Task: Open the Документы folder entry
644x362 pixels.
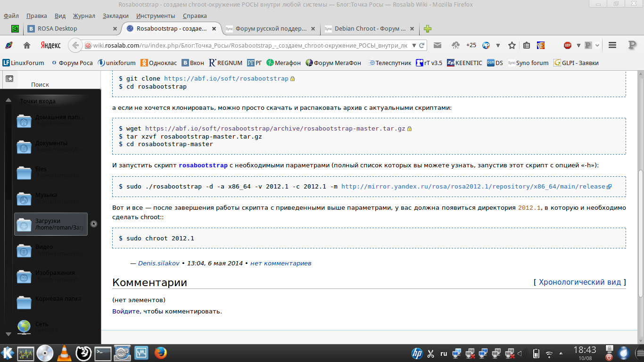Action: point(51,147)
